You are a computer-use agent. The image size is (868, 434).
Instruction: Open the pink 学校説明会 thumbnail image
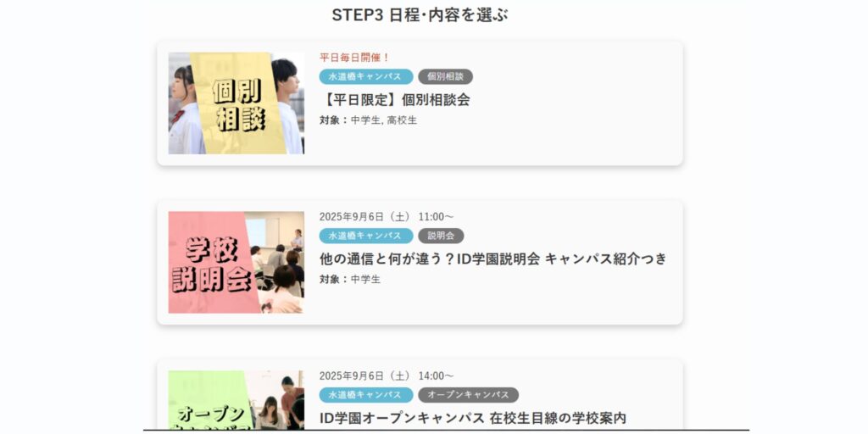pyautogui.click(x=236, y=263)
